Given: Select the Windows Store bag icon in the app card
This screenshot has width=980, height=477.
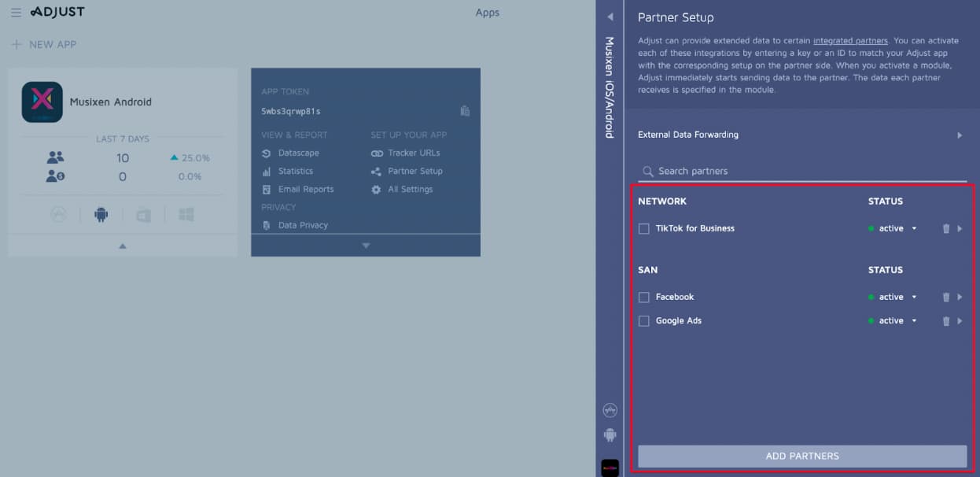Looking at the screenshot, I should click(x=143, y=214).
